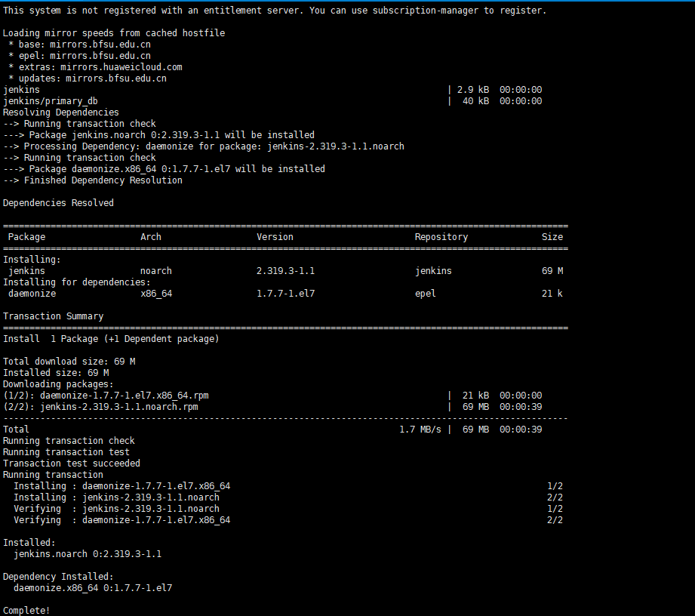Click 'Verifying : daemonize-1.7.7-1.el7.x86_64' line
695x616 pixels.
pos(122,520)
